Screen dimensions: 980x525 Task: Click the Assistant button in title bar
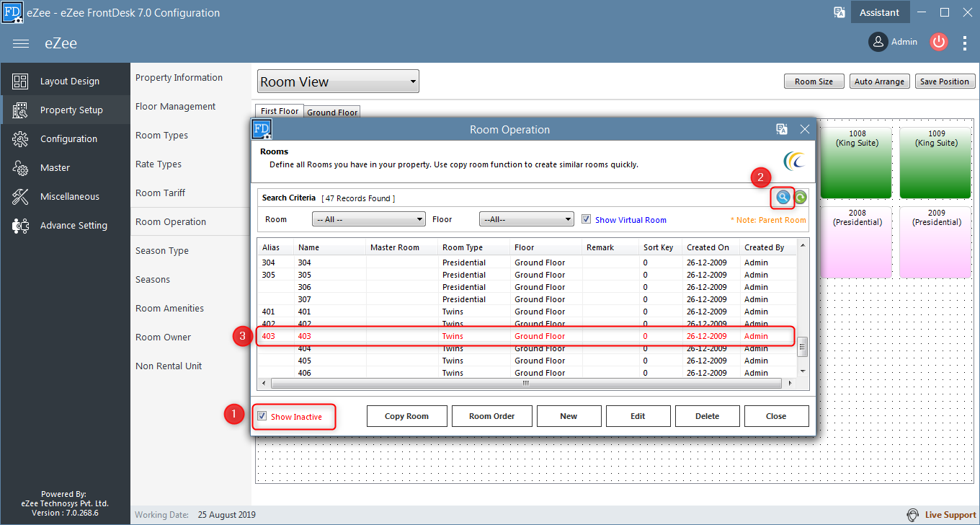pyautogui.click(x=879, y=12)
